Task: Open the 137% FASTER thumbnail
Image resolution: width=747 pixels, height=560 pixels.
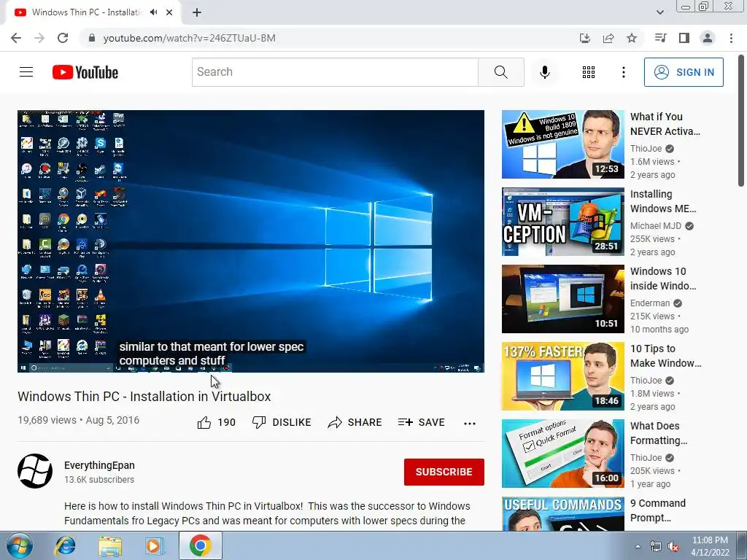Action: pos(562,376)
